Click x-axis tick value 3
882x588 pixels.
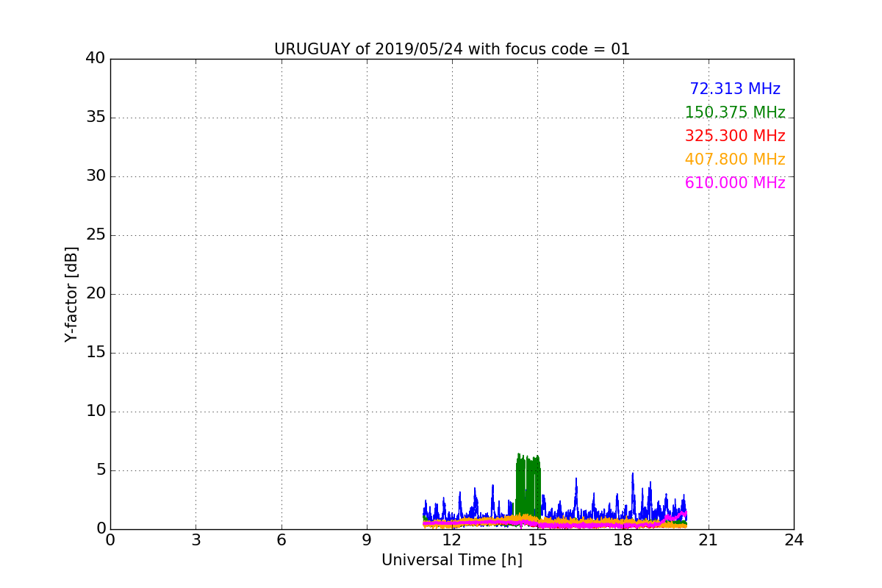196,540
